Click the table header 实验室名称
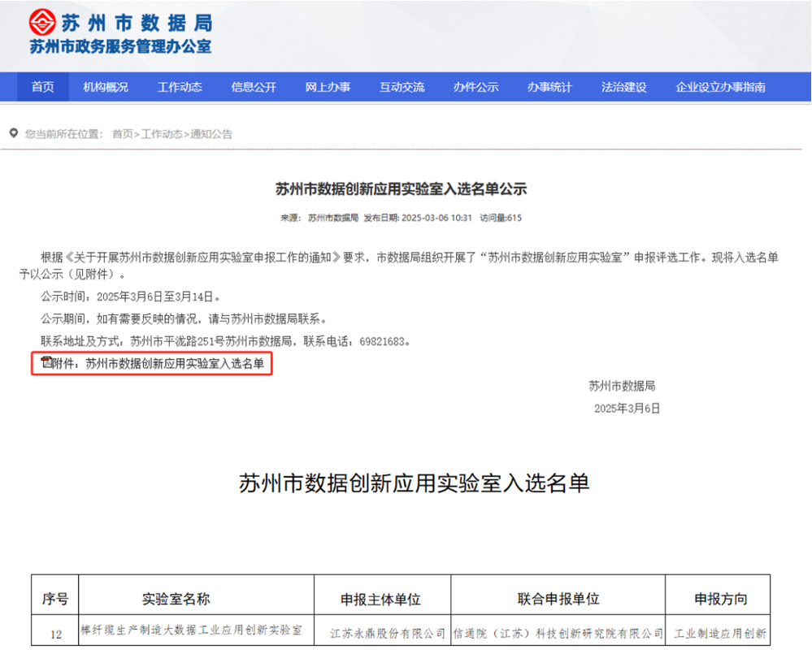The image size is (812, 654). tap(176, 599)
